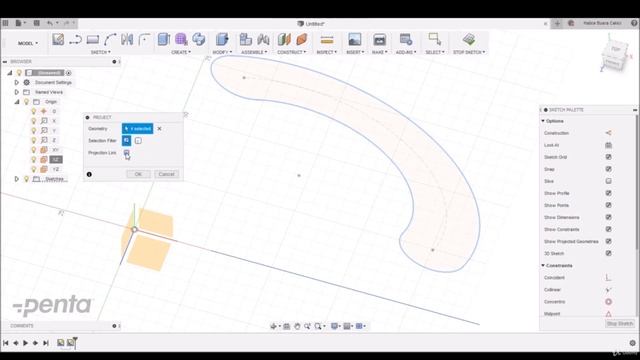Toggle visibility bulb of the XY plane
Screen dimensions: 640x360
click(x=34, y=150)
